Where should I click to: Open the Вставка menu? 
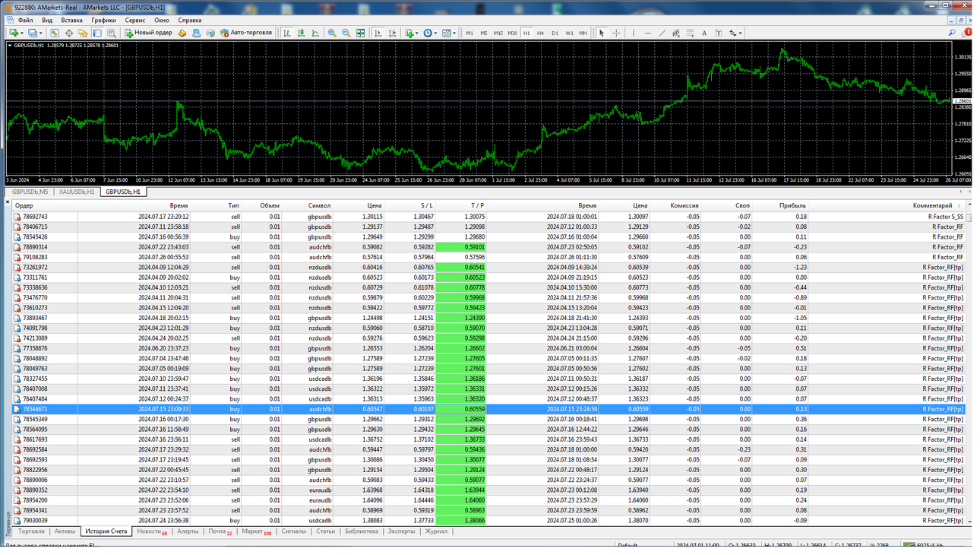(71, 21)
